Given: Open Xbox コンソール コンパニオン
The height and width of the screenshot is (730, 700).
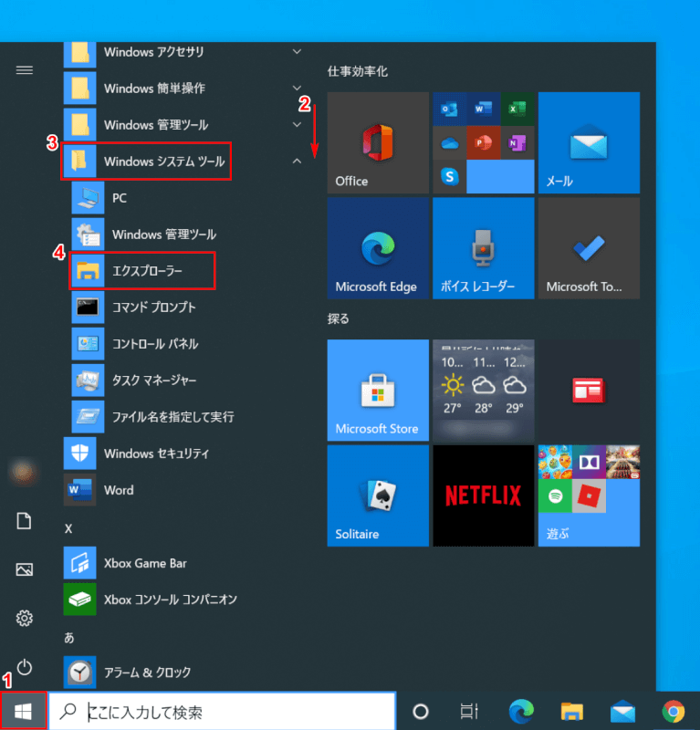Looking at the screenshot, I should pyautogui.click(x=185, y=600).
